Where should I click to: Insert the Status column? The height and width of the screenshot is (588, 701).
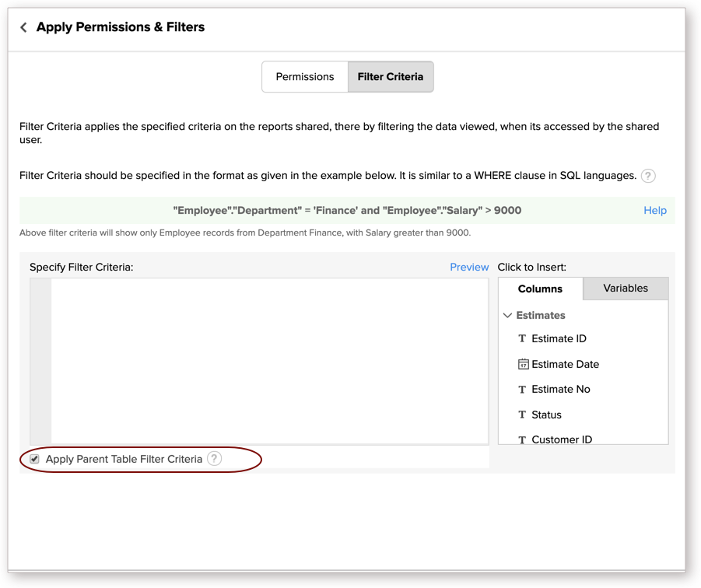(x=546, y=415)
